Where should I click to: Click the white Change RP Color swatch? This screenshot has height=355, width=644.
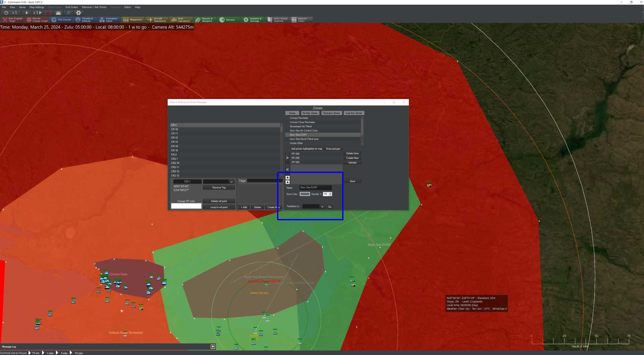point(186,206)
